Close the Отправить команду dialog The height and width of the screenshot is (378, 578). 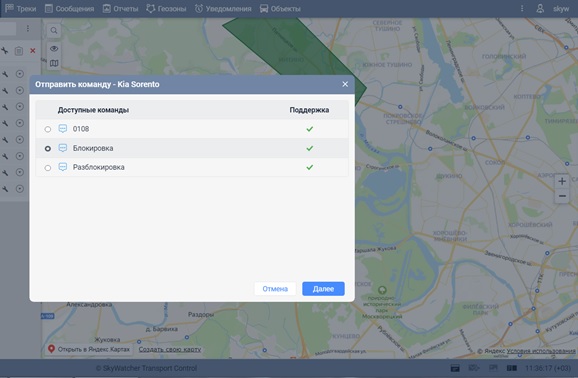pos(345,84)
